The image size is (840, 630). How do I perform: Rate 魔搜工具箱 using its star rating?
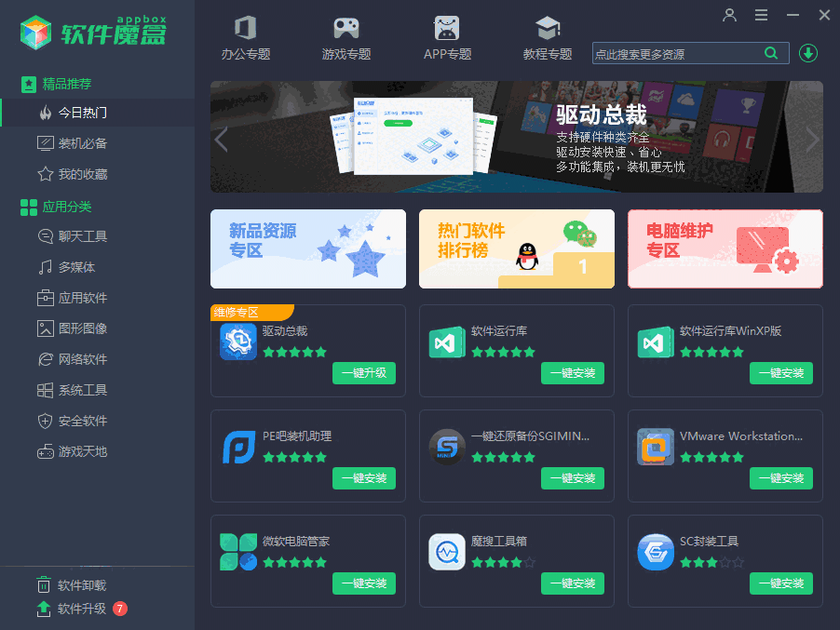tap(503, 562)
